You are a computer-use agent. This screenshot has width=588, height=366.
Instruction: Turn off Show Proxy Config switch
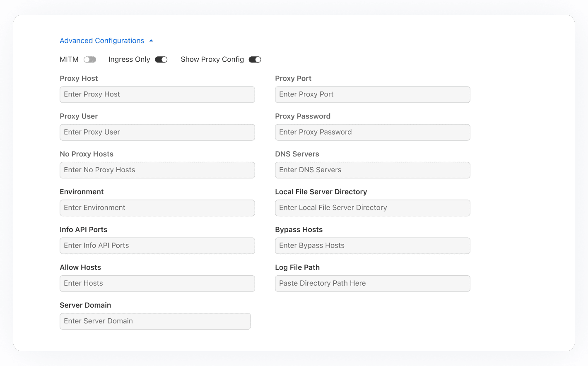255,60
